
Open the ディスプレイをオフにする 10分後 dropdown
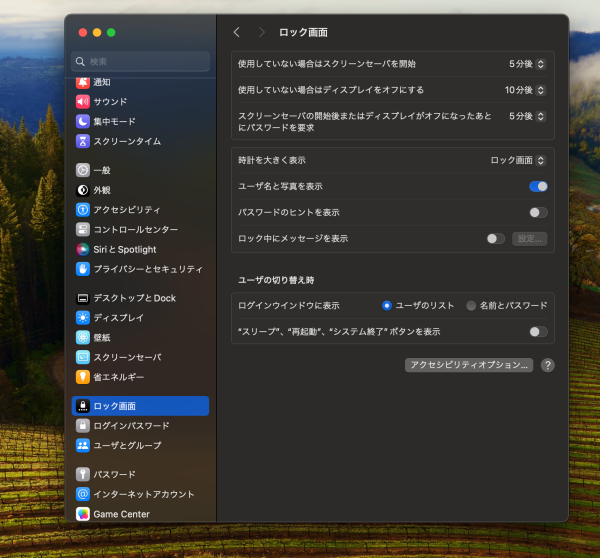tap(525, 90)
